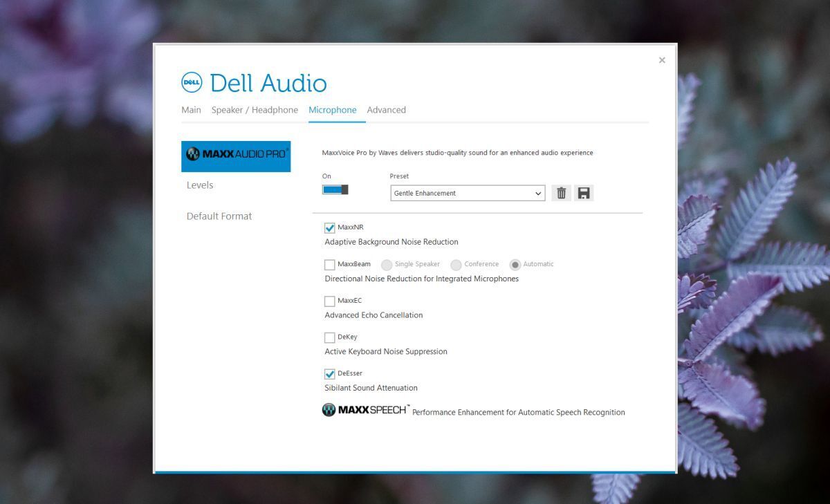830x504 pixels.
Task: Select the MaxxAudio Pro banner
Action: [235, 156]
